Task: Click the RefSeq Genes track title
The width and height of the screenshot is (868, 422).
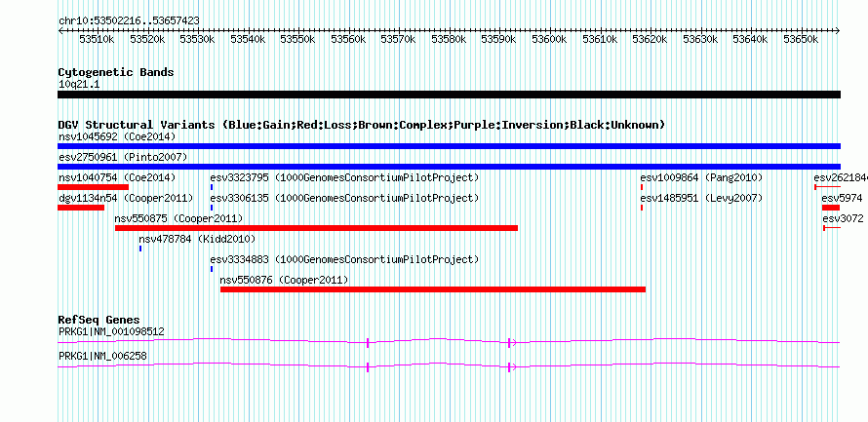Action: coord(99,320)
